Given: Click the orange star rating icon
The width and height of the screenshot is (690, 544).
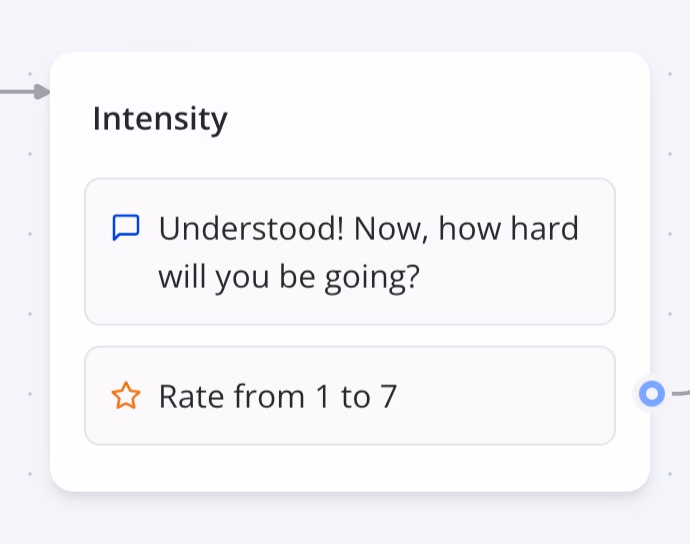Looking at the screenshot, I should 125,397.
